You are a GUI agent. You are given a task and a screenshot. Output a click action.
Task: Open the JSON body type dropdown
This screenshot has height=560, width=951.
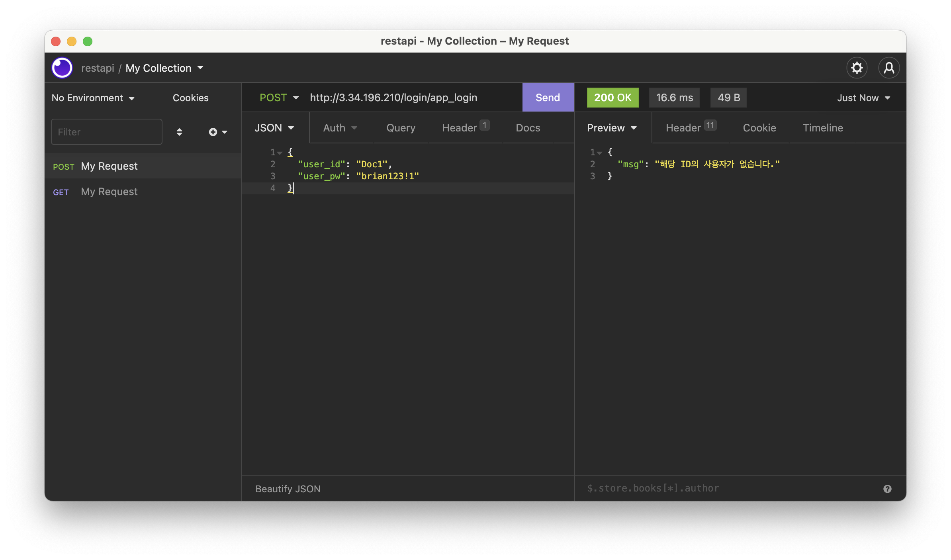[274, 128]
